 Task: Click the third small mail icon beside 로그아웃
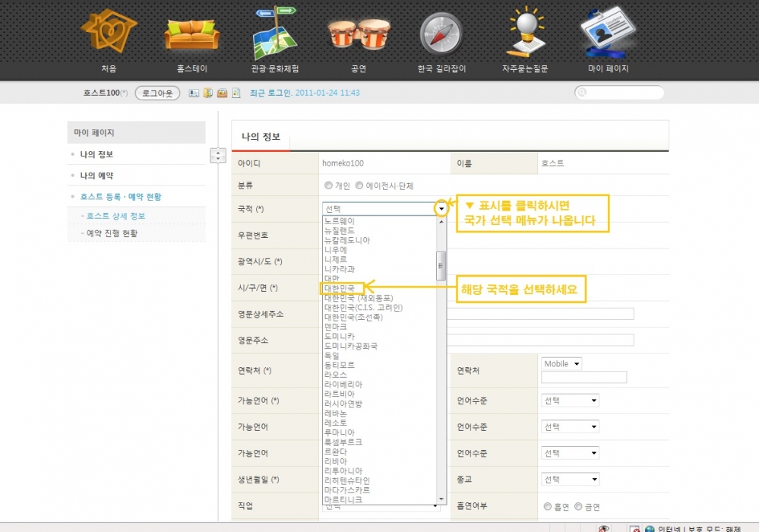[x=222, y=93]
